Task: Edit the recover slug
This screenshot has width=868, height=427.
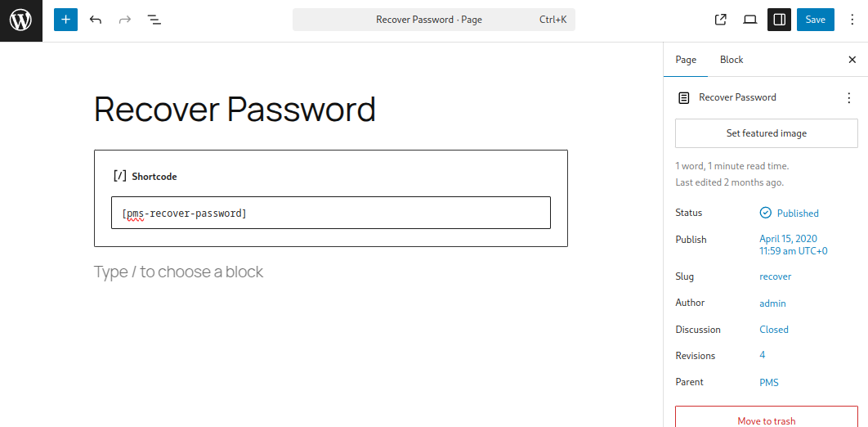Action: [775, 276]
